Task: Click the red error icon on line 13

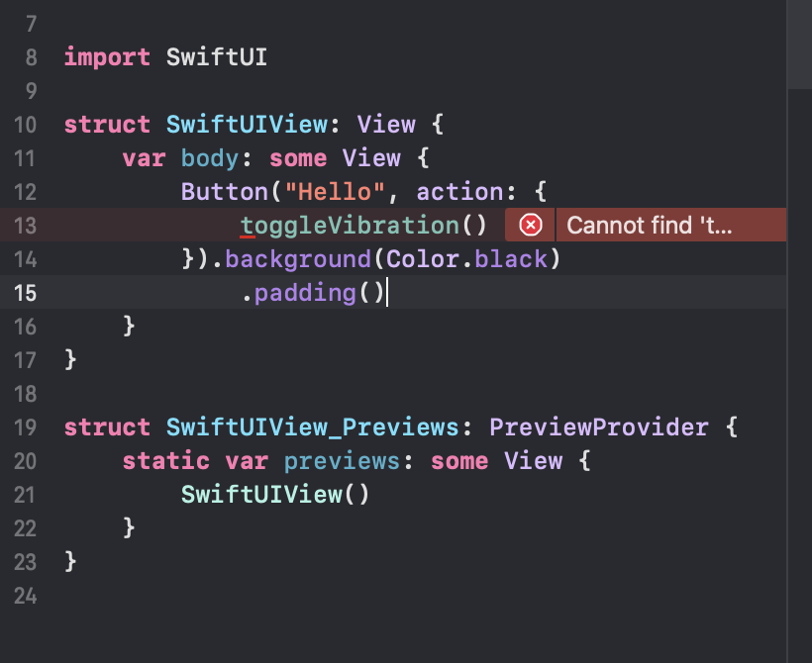Action: pyautogui.click(x=531, y=226)
